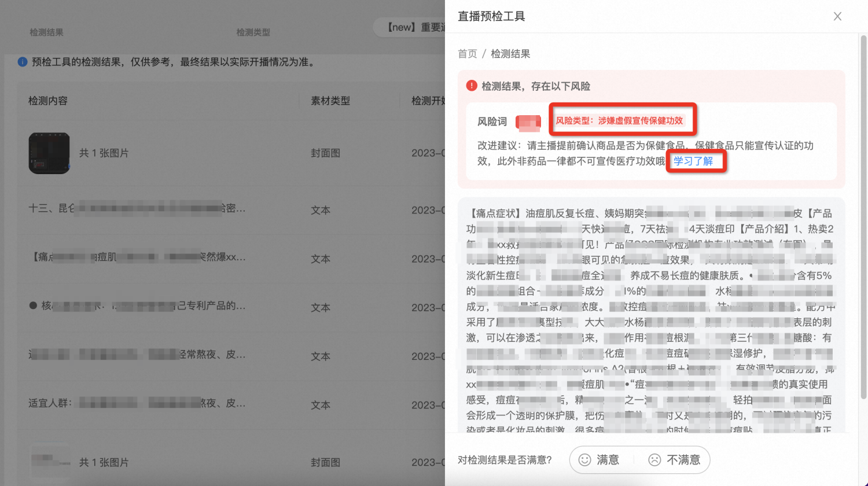Screen dimensions: 868x486
Task: Click the 风险词 label
Action: tap(492, 122)
